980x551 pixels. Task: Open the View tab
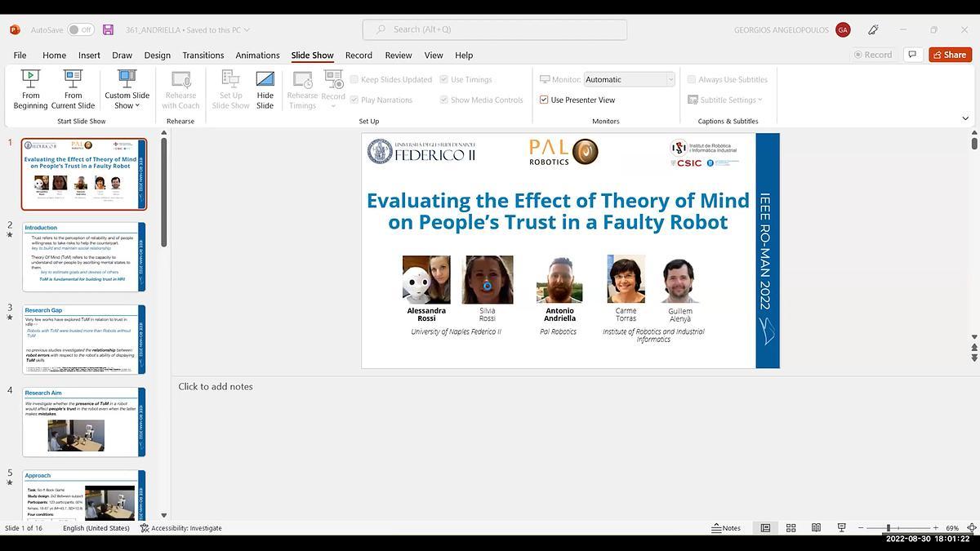(x=433, y=55)
